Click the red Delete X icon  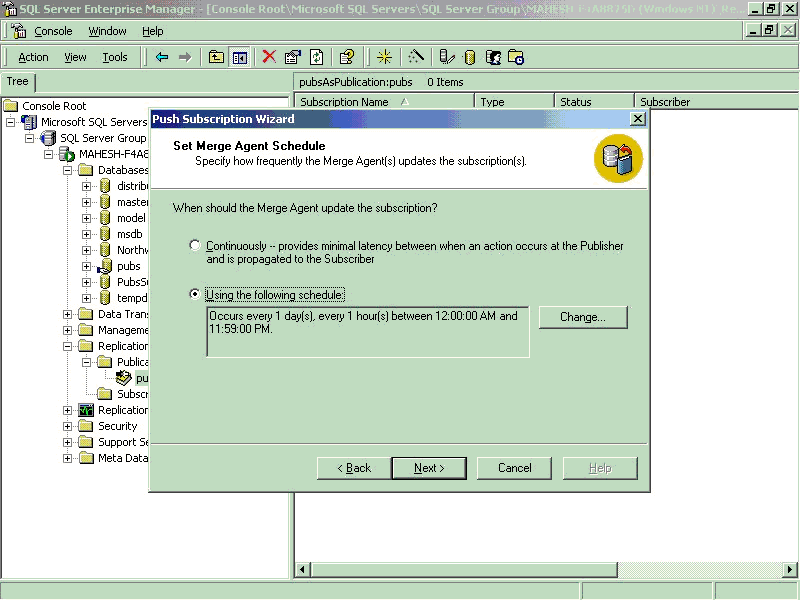click(x=269, y=57)
